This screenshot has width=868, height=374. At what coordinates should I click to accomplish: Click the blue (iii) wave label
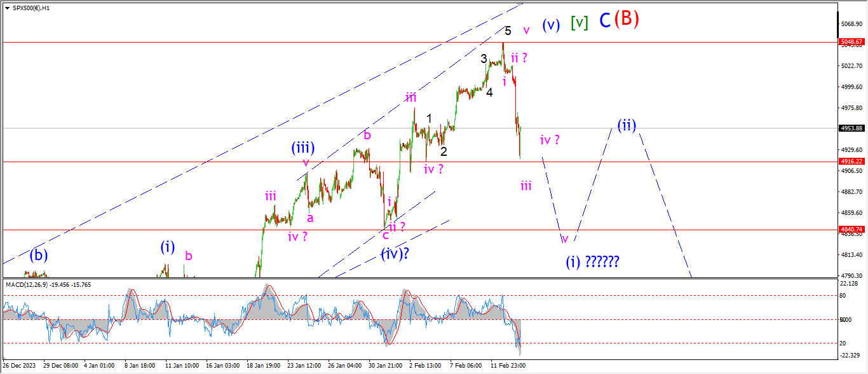click(x=303, y=148)
